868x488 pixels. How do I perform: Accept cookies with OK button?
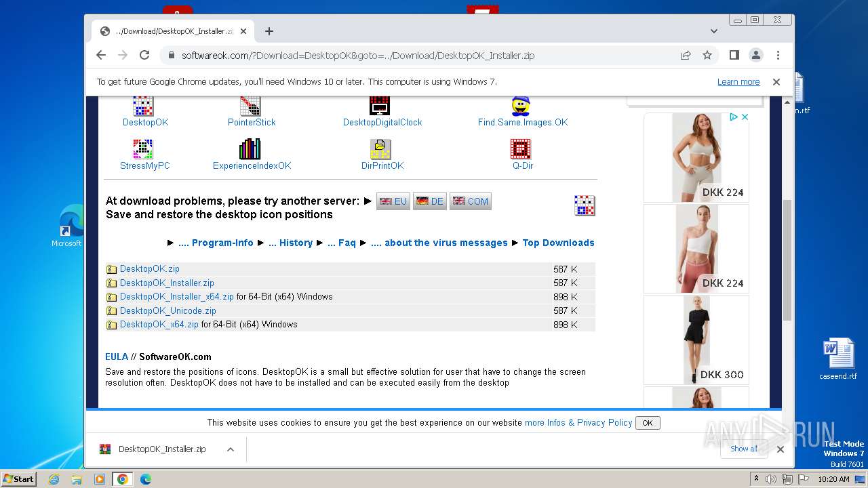tap(648, 423)
